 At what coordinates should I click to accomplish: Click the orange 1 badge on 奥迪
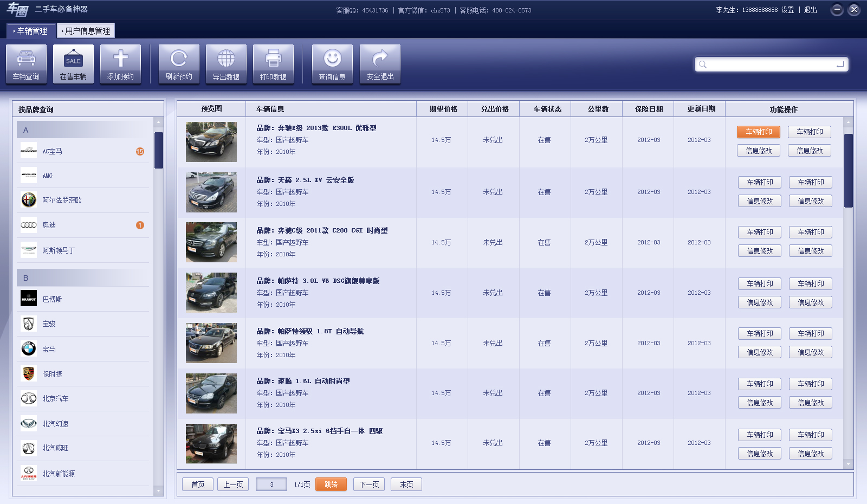140,225
